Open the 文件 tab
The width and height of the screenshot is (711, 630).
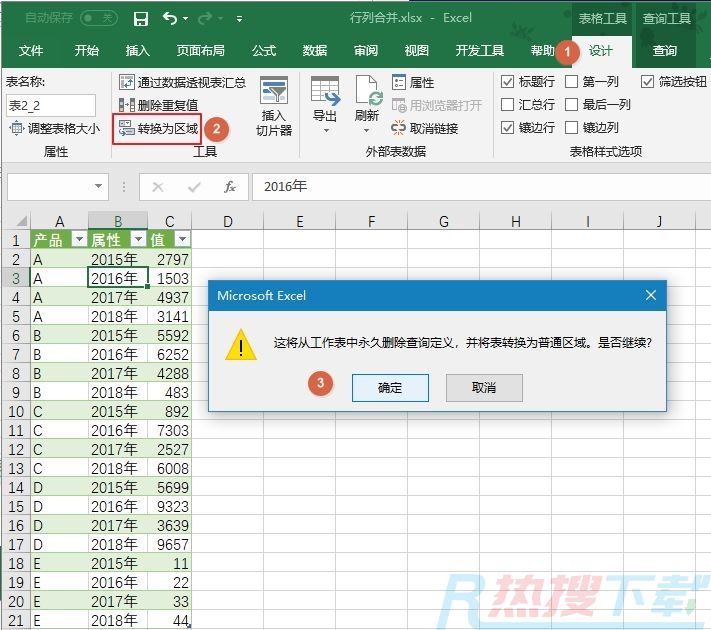[31, 50]
